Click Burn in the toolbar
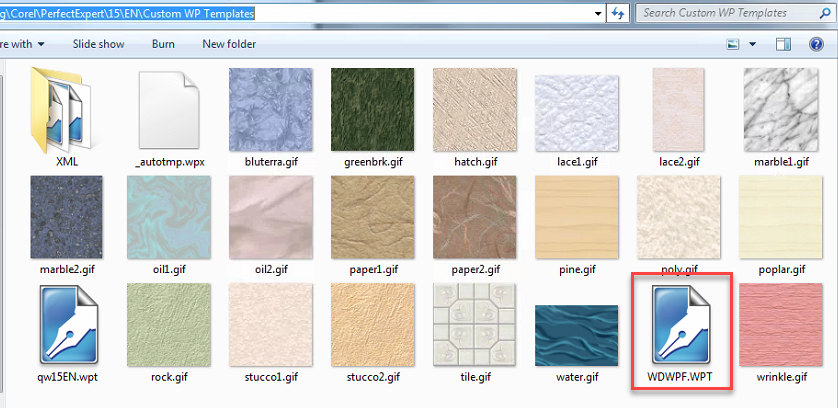 [163, 44]
